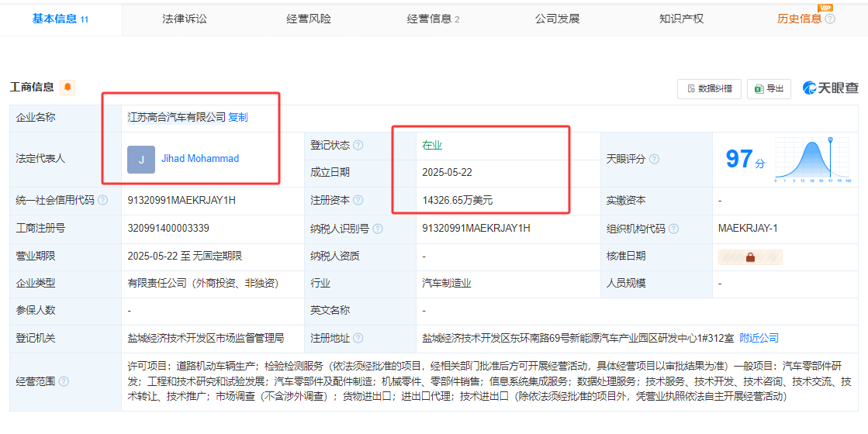Click 营业期限 value 2025-05-22 至 无固定期限

185,256
